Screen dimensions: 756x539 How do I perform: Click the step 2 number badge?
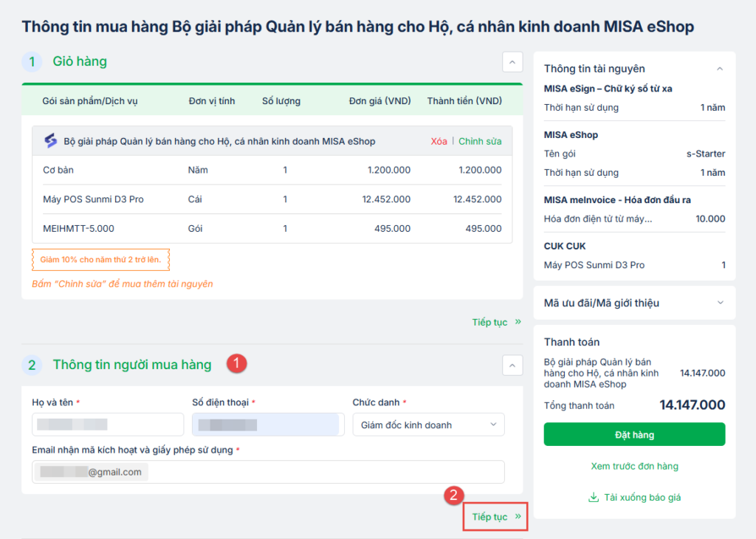coord(32,365)
